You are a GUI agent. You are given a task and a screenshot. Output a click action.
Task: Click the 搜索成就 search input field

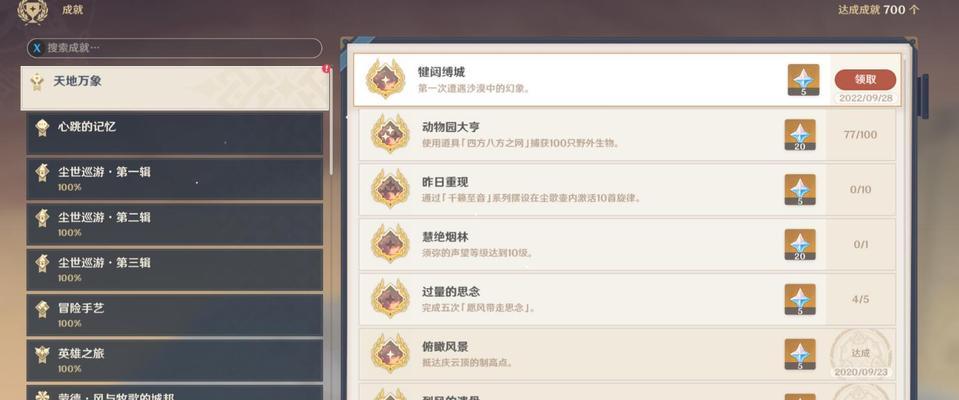click(174, 48)
